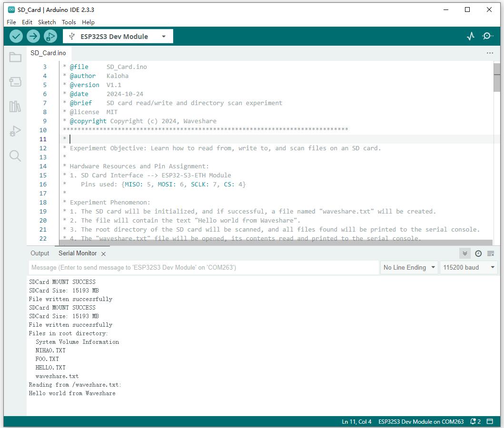504x428 pixels.
Task: Switch to the Output tab
Action: coord(40,253)
